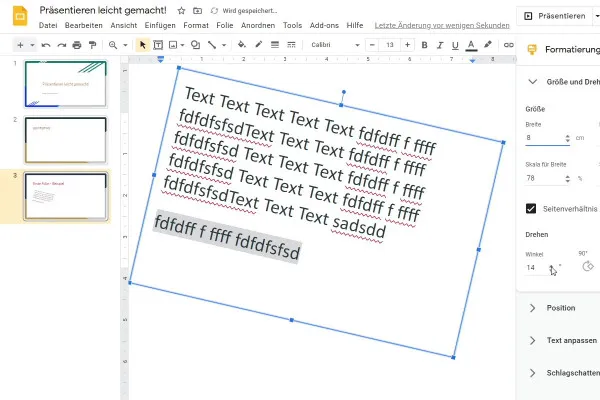This screenshot has width=600, height=400.
Task: Open the border color pencil
Action: pos(259,45)
